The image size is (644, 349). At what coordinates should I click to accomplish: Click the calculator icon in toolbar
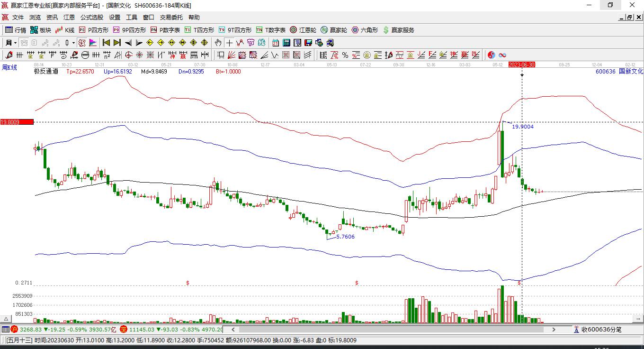[286, 43]
